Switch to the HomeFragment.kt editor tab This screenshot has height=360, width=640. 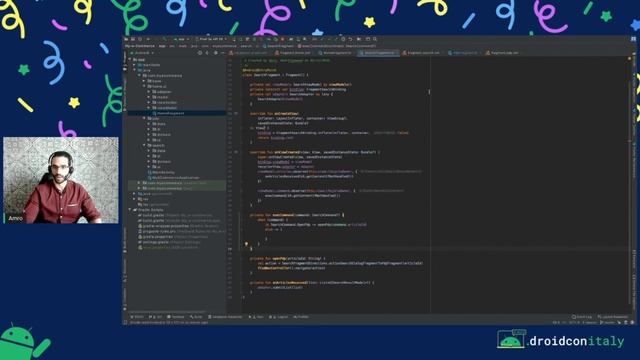pos(336,53)
